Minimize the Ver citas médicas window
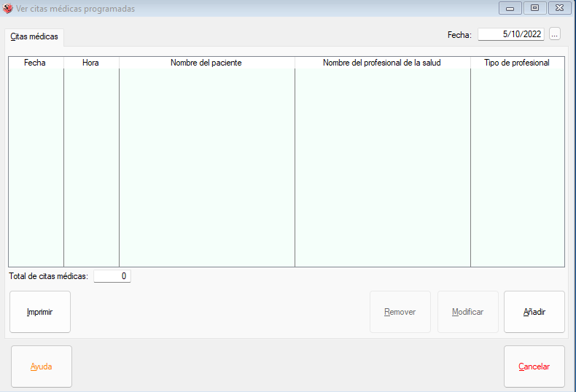Viewport: 576px width, 392px height. [510, 8]
